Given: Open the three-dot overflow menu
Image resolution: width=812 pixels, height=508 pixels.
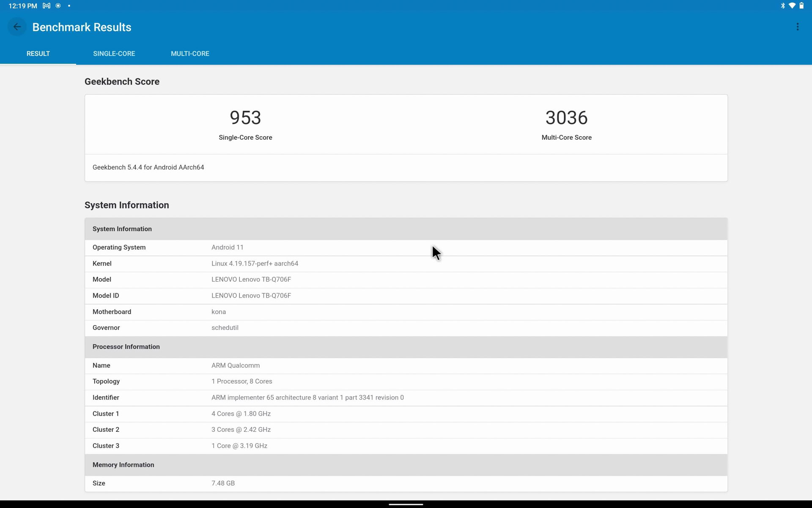Looking at the screenshot, I should click(797, 27).
